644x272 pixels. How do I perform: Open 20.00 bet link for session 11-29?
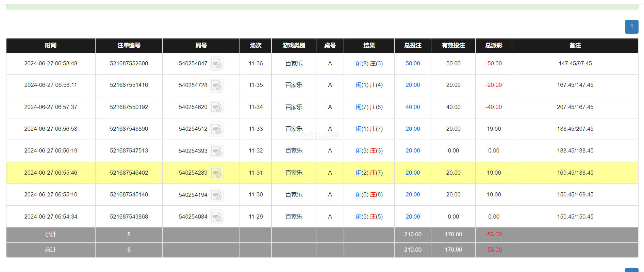(x=413, y=217)
